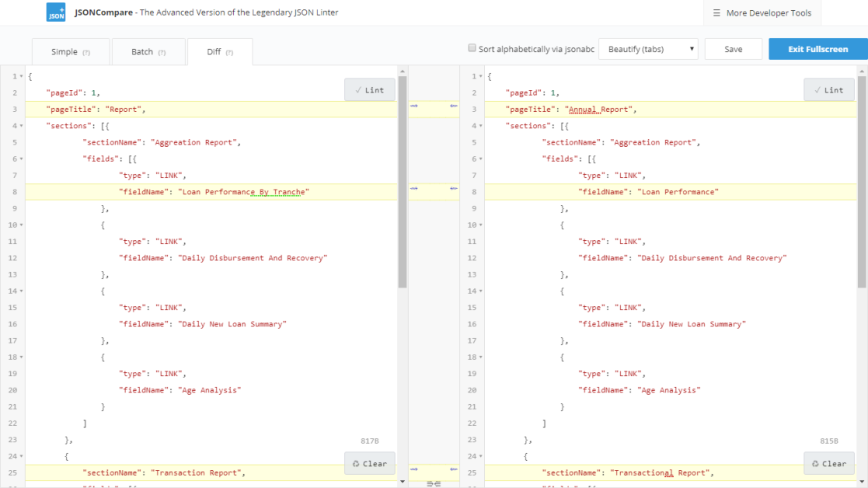Collapse the sections array at left line 4
The image size is (868, 488).
pos(22,126)
